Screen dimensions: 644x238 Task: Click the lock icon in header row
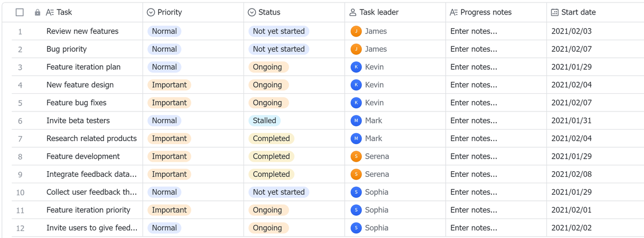point(37,13)
